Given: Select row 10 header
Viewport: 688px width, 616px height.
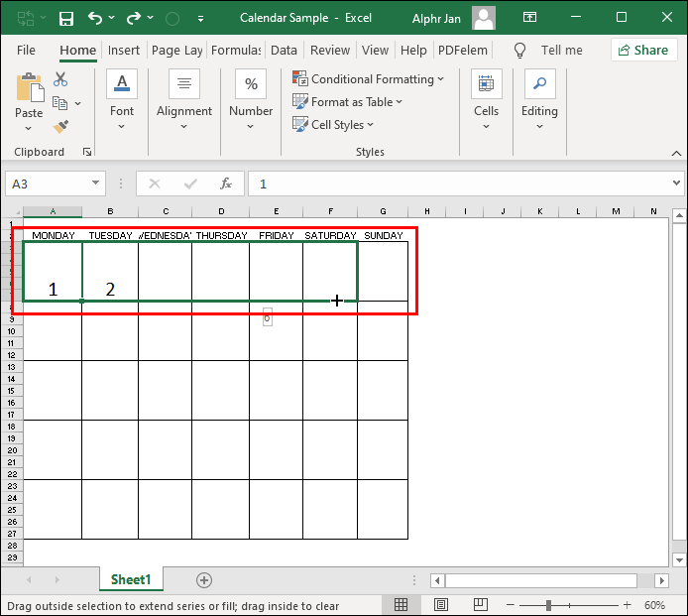Looking at the screenshot, I should (12, 331).
